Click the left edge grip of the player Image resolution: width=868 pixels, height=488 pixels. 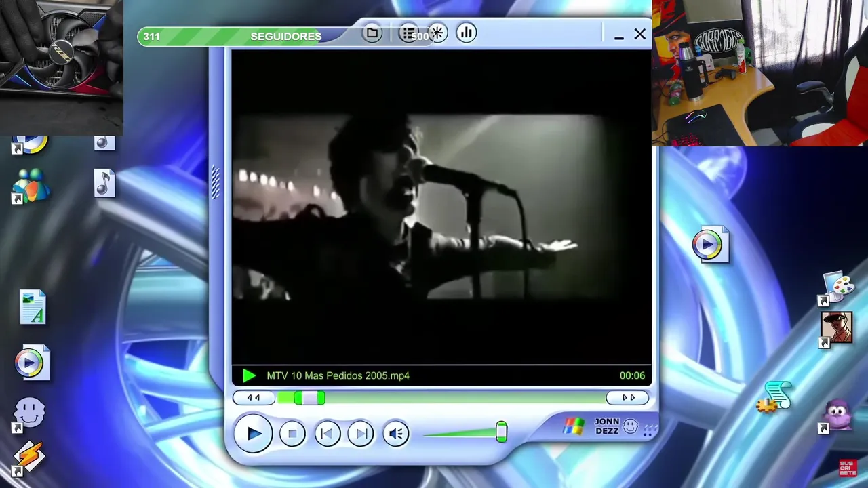click(216, 183)
